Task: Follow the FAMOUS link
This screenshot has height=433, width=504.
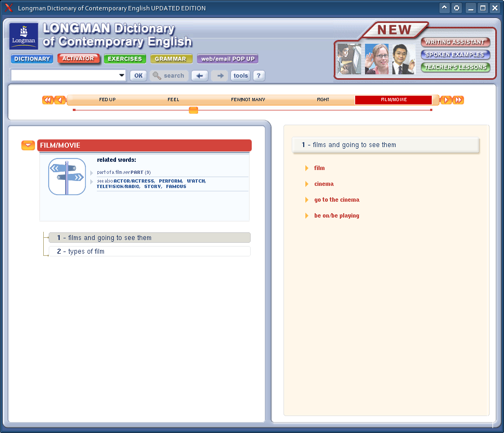Action: pos(176,186)
